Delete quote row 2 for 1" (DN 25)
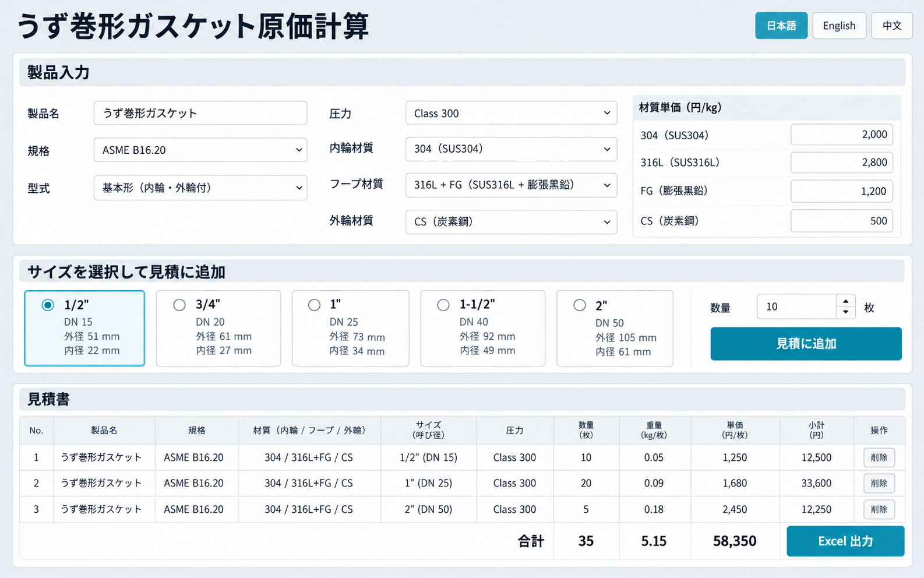Viewport: 924px width, 578px height. [x=879, y=483]
